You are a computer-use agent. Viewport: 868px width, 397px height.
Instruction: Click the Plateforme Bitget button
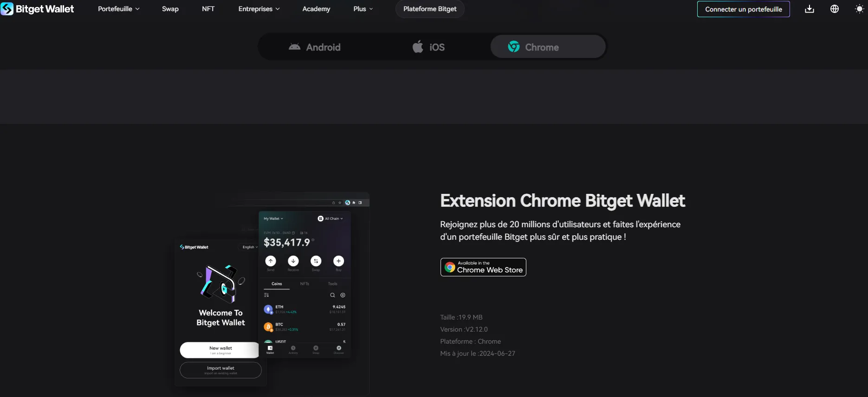430,9
